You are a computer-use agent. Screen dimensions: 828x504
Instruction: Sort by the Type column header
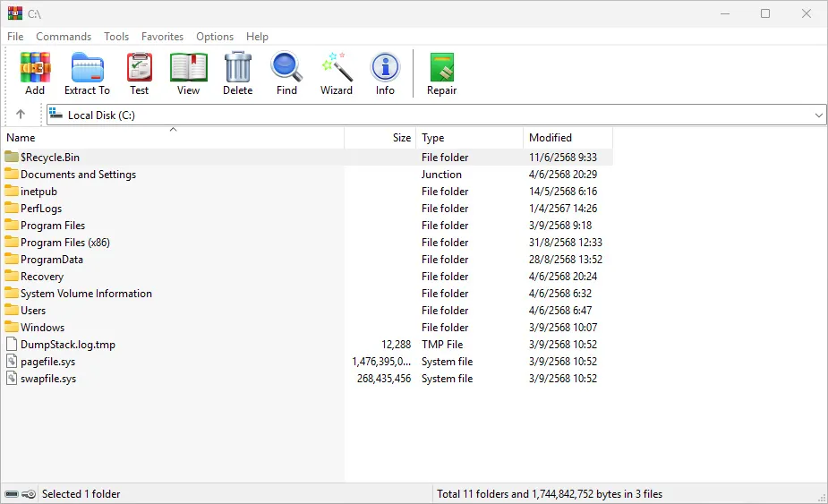point(469,137)
